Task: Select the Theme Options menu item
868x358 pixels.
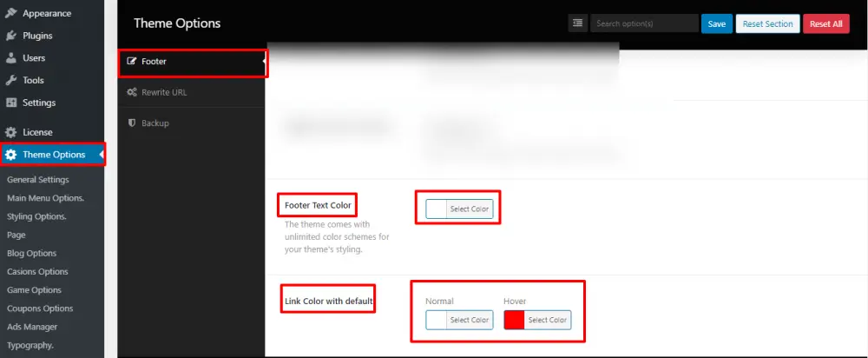Action: coord(52,155)
